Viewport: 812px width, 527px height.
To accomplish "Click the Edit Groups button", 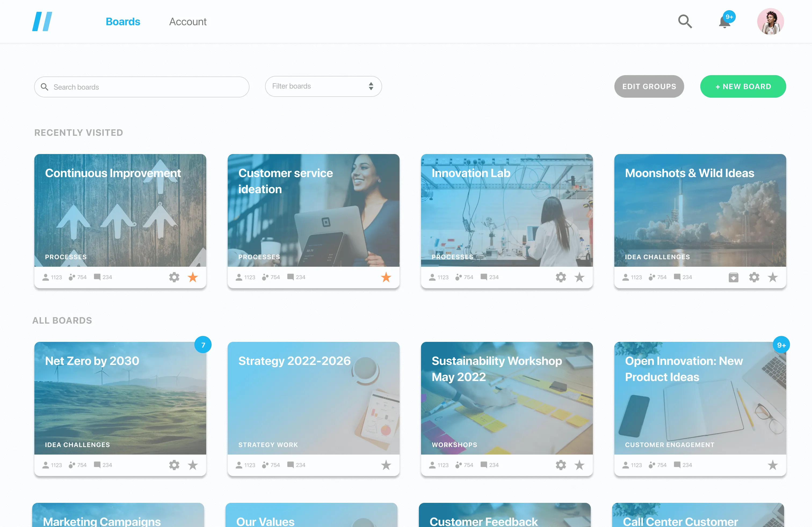I will pyautogui.click(x=649, y=86).
